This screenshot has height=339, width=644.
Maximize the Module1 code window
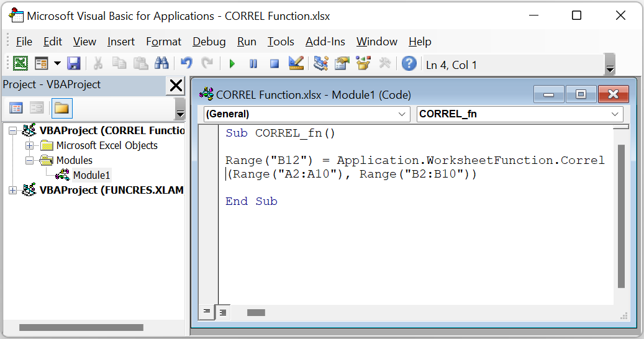pos(581,94)
